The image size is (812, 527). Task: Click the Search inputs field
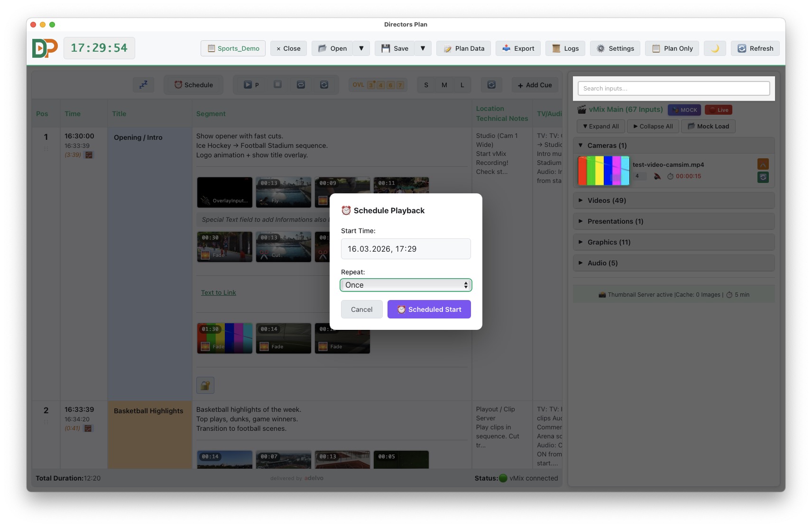click(674, 88)
